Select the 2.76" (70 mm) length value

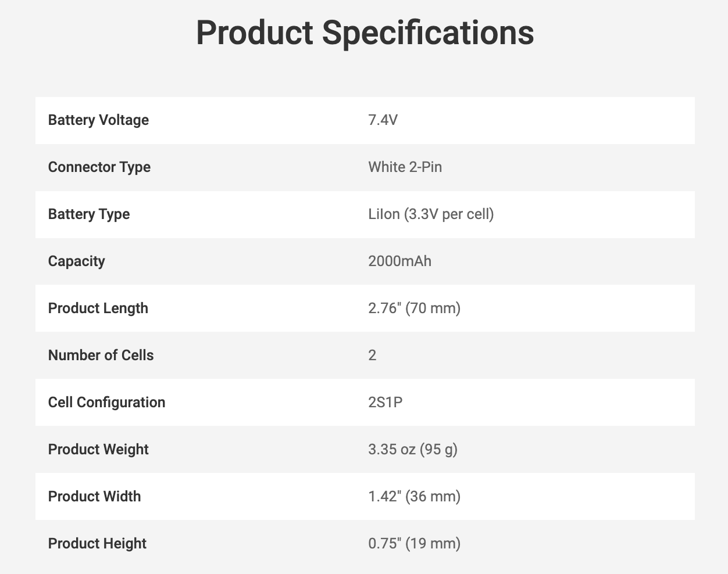click(414, 308)
